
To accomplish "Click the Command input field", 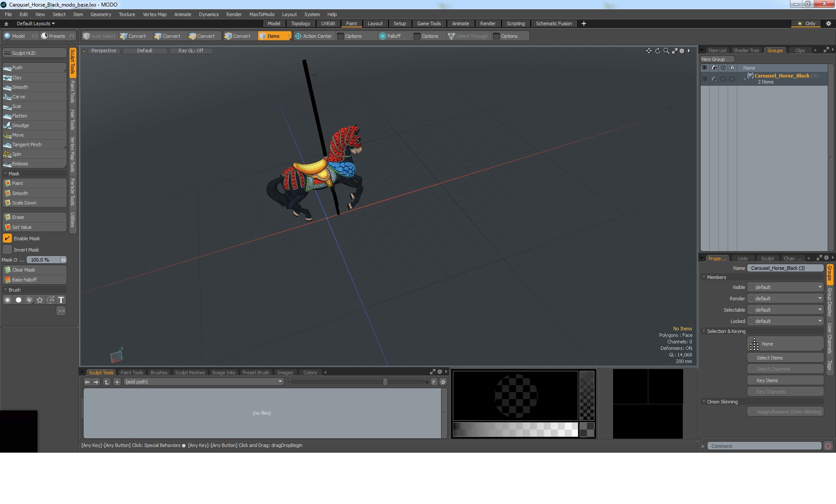I will point(764,446).
